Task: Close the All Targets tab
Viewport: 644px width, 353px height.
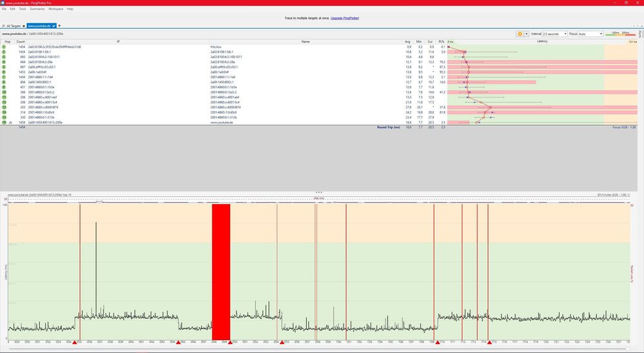Action: click(x=24, y=26)
